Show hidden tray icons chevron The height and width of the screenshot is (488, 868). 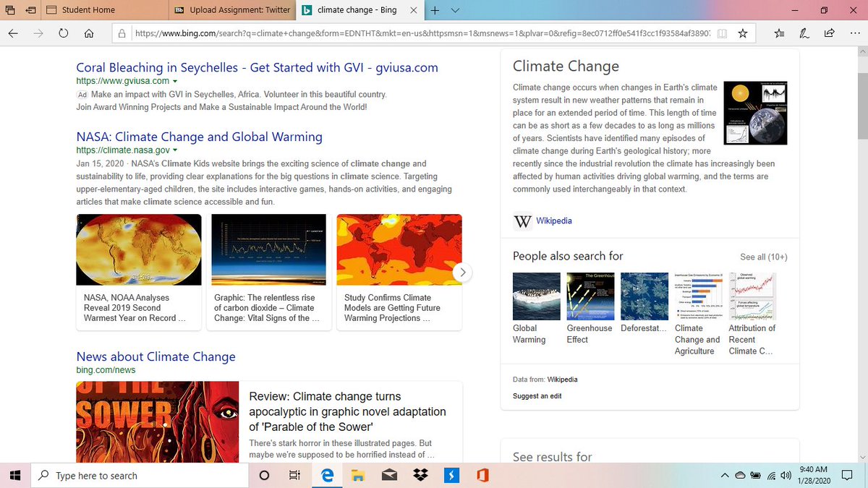coord(725,475)
